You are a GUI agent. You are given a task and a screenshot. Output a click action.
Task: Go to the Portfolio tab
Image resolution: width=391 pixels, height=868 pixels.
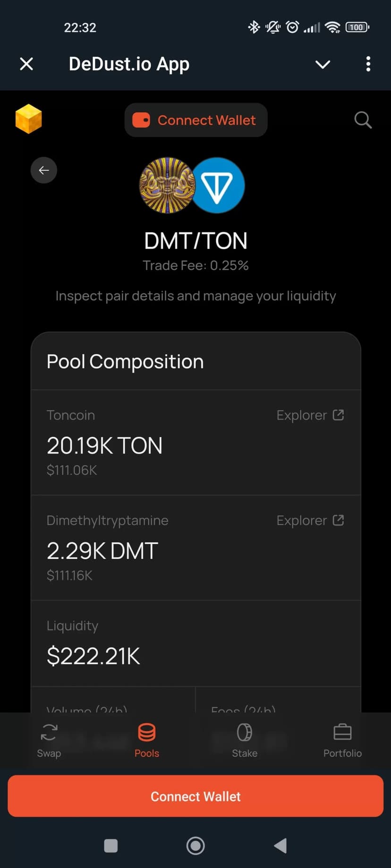click(342, 741)
